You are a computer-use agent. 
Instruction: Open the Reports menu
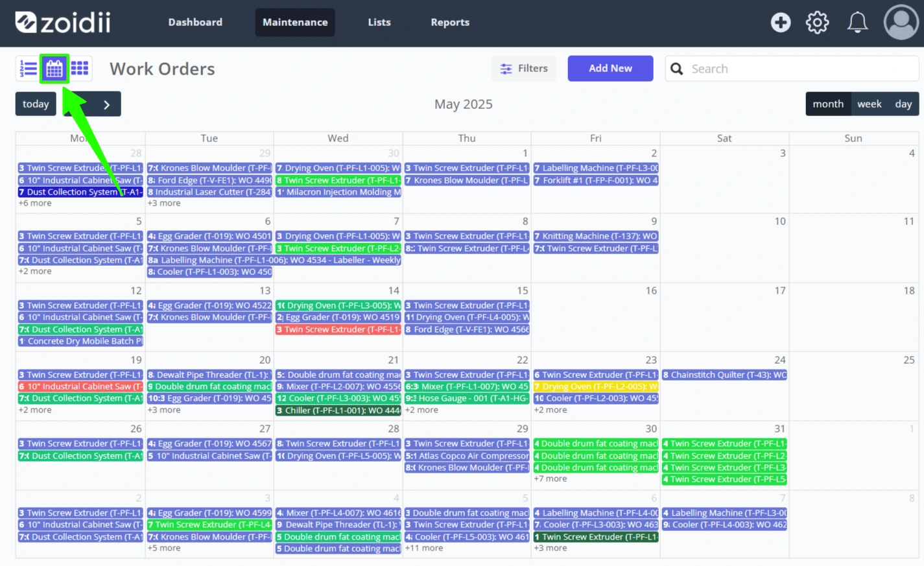(x=450, y=23)
